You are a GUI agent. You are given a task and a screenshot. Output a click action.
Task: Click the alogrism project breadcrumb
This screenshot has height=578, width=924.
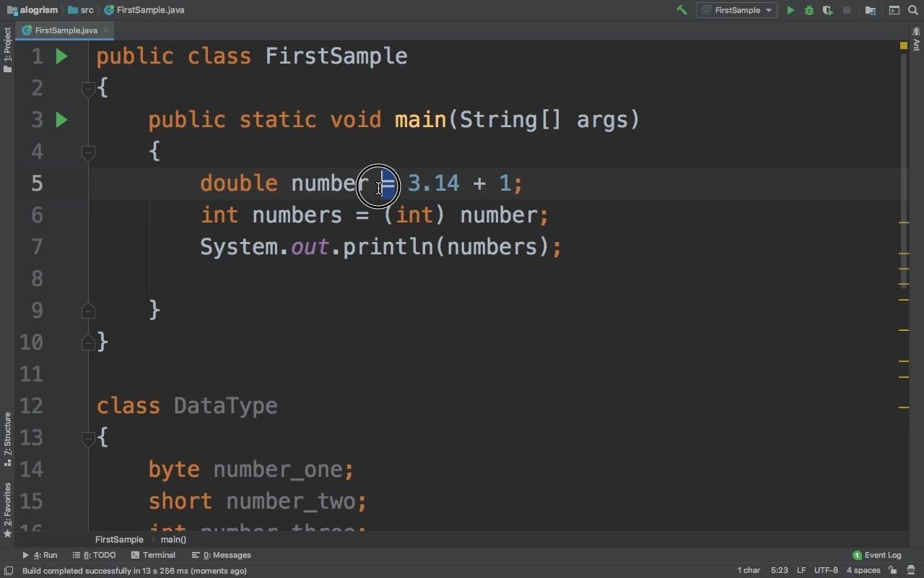tap(32, 10)
